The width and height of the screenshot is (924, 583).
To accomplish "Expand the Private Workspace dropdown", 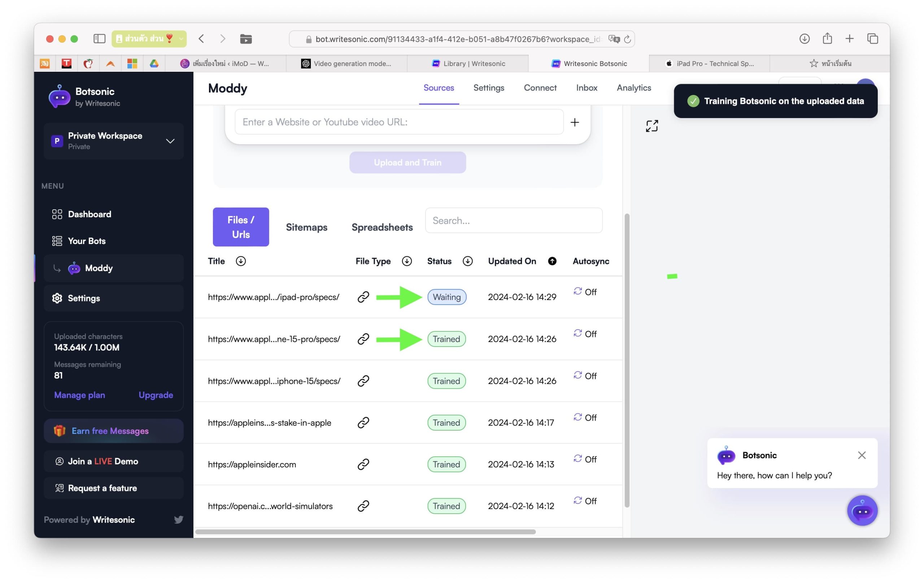I will [x=170, y=141].
